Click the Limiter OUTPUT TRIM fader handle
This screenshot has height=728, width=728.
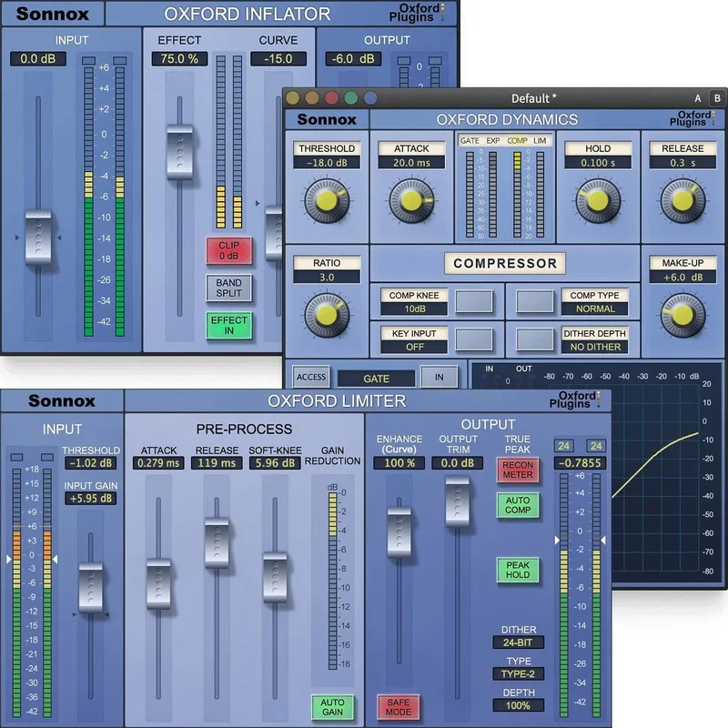(458, 501)
